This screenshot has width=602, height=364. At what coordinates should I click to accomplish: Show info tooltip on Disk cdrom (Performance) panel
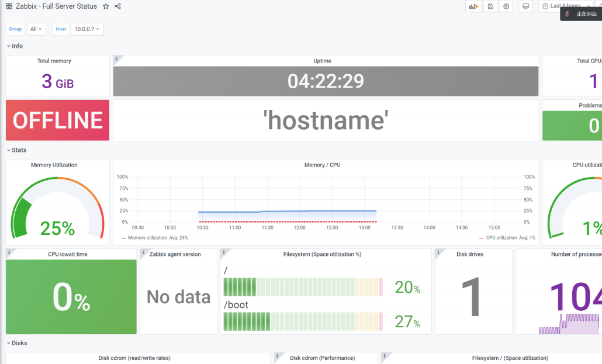tap(277, 356)
